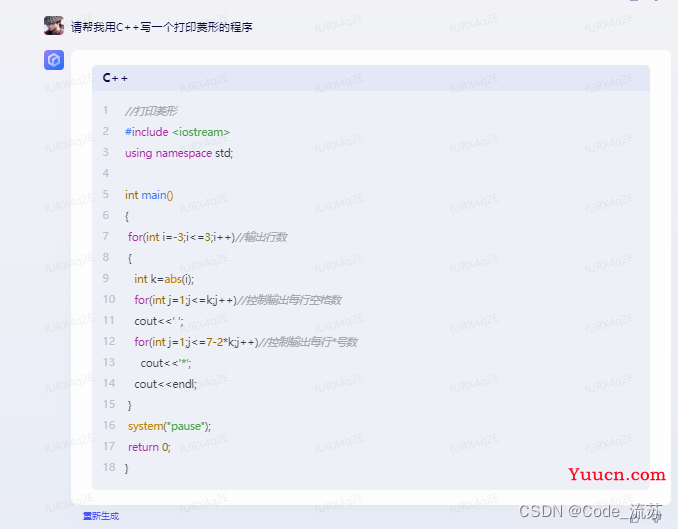This screenshot has width=678, height=529.
Task: Click the cout<<'*'; line of code
Action: (165, 363)
